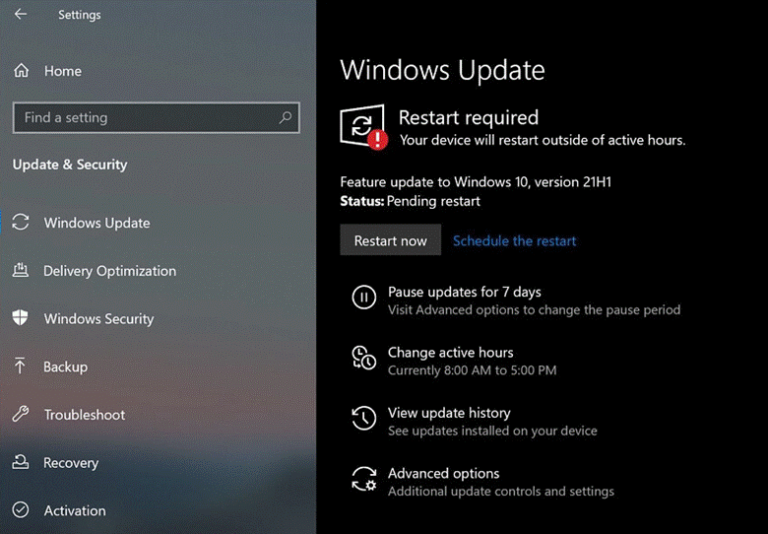Click the Windows Security shield icon
This screenshot has height=534, width=768.
20,318
